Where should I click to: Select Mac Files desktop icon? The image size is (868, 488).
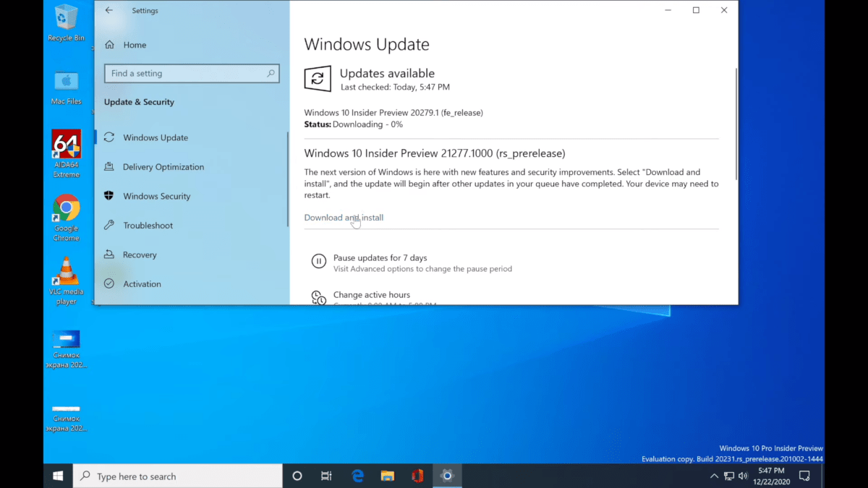click(x=66, y=87)
